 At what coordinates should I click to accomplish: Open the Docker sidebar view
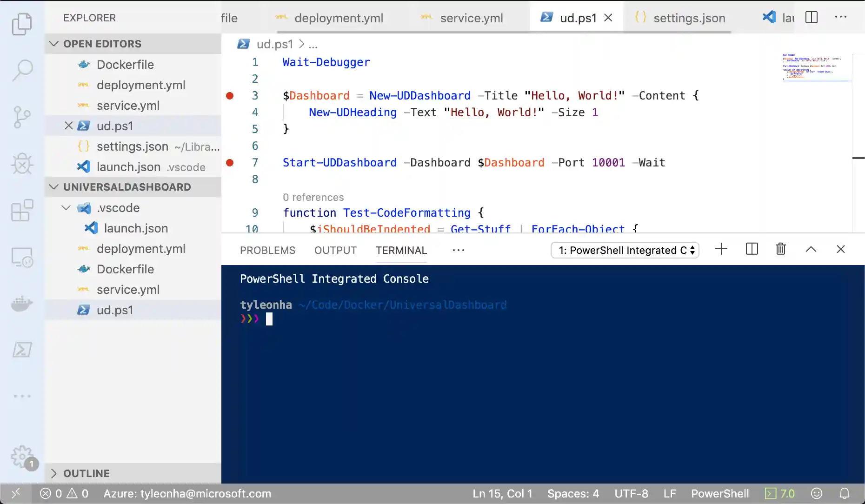tap(22, 304)
